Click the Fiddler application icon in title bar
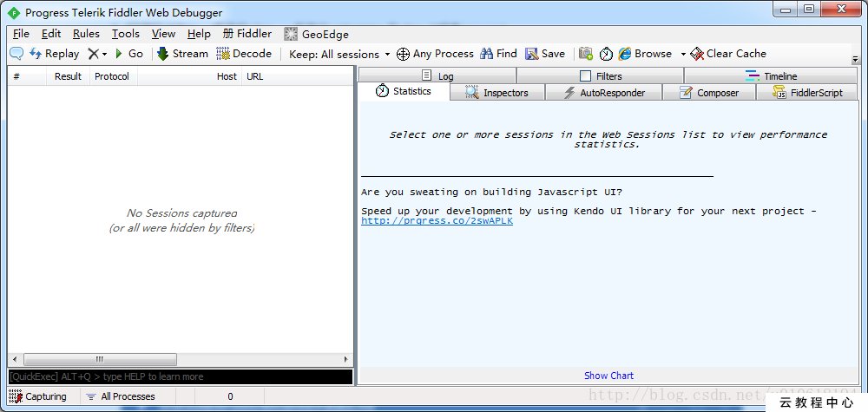This screenshot has height=412, width=868. (x=14, y=12)
